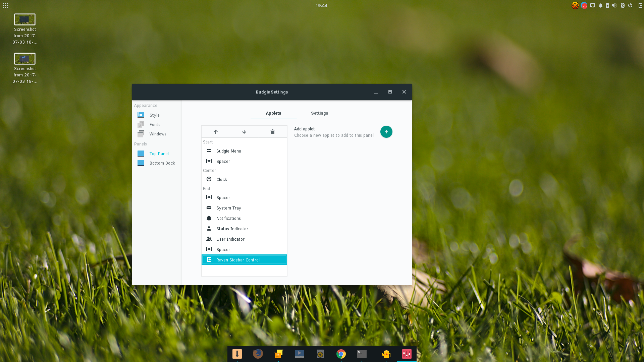Select the Status Indicator applet row
The height and width of the screenshot is (362, 644).
click(244, 229)
